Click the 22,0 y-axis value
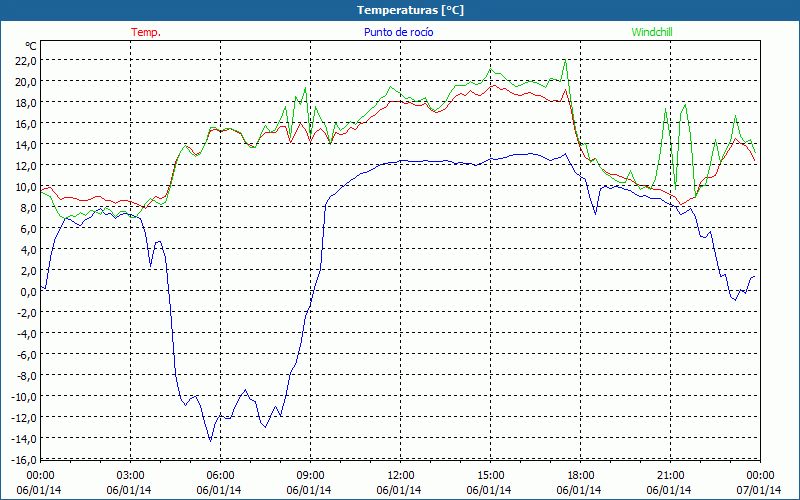This screenshot has width=800, height=500. (x=27, y=60)
